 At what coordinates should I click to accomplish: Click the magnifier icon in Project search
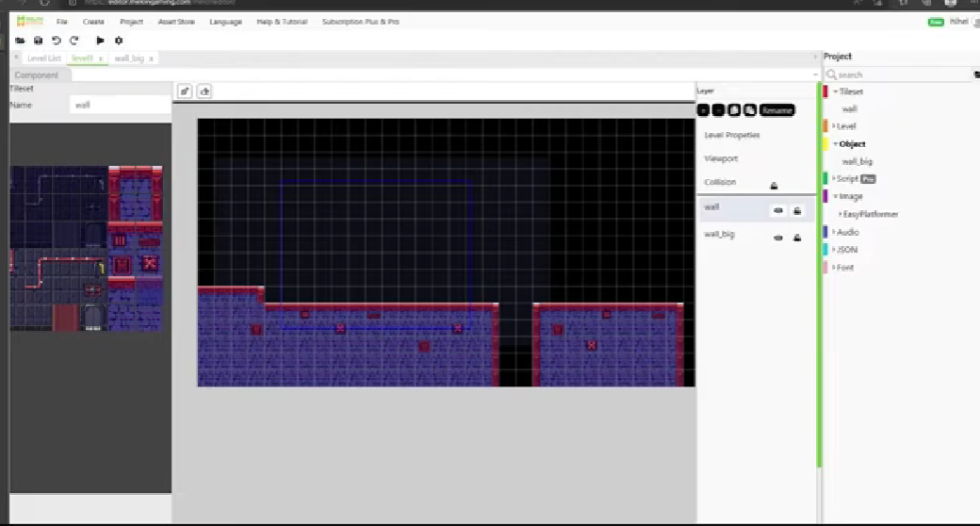tap(831, 74)
